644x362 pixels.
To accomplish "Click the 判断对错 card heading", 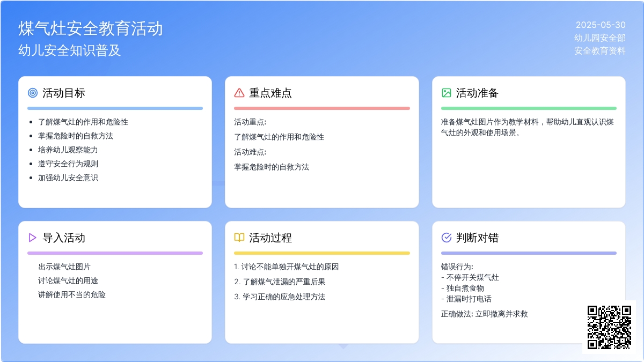I will tap(478, 238).
